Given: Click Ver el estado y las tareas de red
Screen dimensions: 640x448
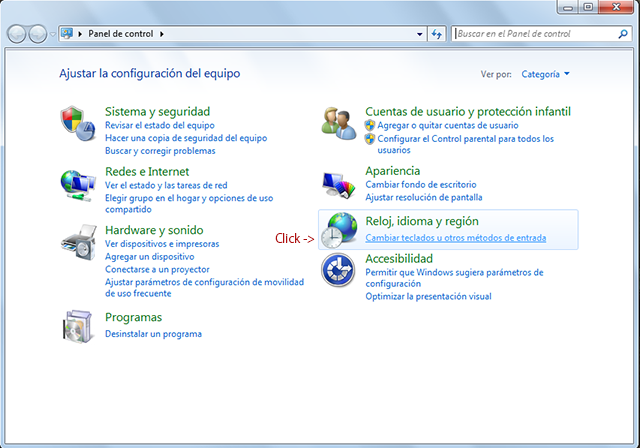Looking at the screenshot, I should tap(166, 185).
